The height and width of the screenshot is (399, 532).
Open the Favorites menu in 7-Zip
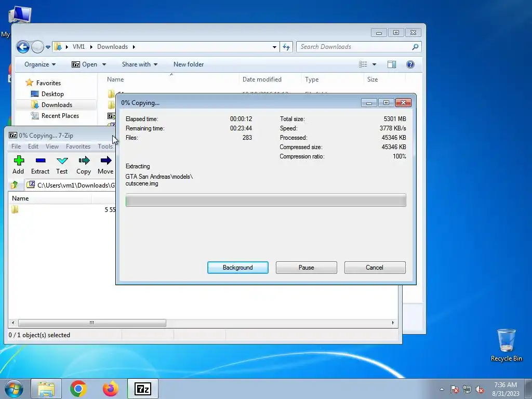[x=78, y=147]
